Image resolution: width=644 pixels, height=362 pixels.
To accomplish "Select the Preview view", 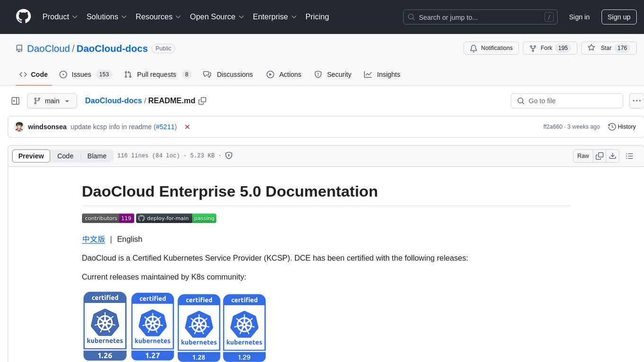I will (x=31, y=156).
